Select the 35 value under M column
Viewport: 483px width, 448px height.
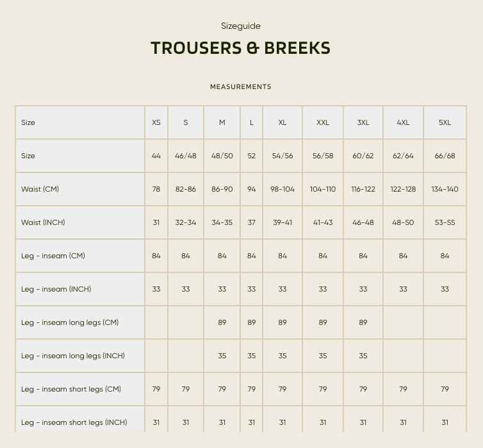[222, 356]
